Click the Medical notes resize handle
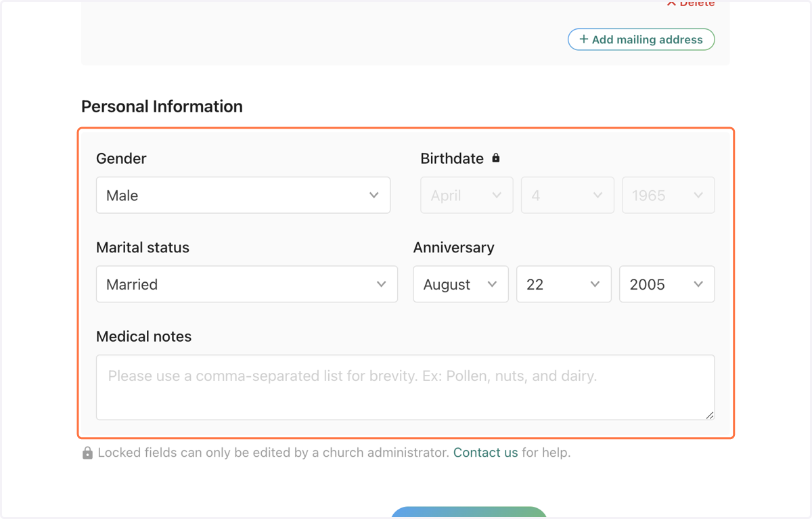The height and width of the screenshot is (519, 812). pyautogui.click(x=709, y=414)
